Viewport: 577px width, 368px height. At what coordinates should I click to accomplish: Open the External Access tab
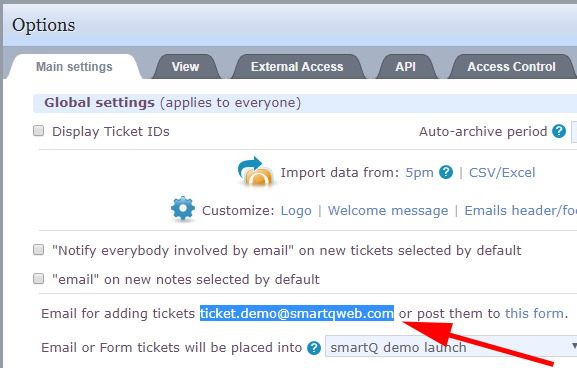(297, 67)
